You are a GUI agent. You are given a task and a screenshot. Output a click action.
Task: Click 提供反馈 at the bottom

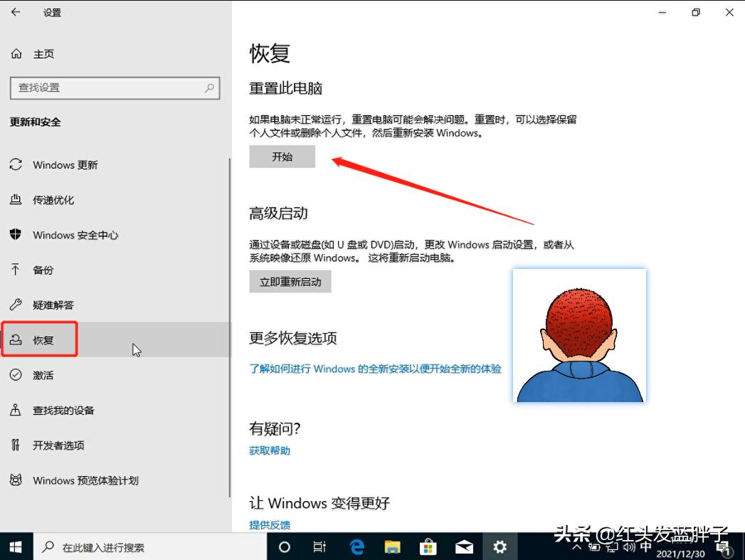click(x=269, y=524)
